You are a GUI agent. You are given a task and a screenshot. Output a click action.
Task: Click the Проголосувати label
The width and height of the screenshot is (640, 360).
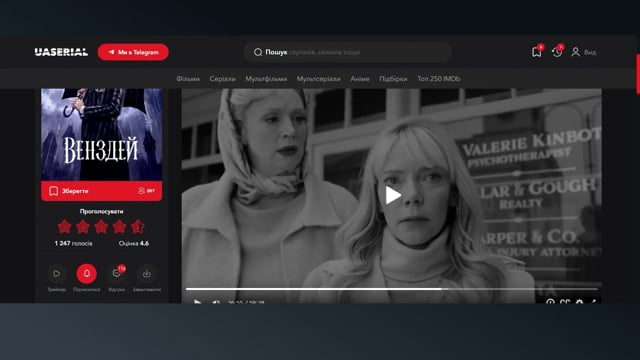(x=102, y=211)
